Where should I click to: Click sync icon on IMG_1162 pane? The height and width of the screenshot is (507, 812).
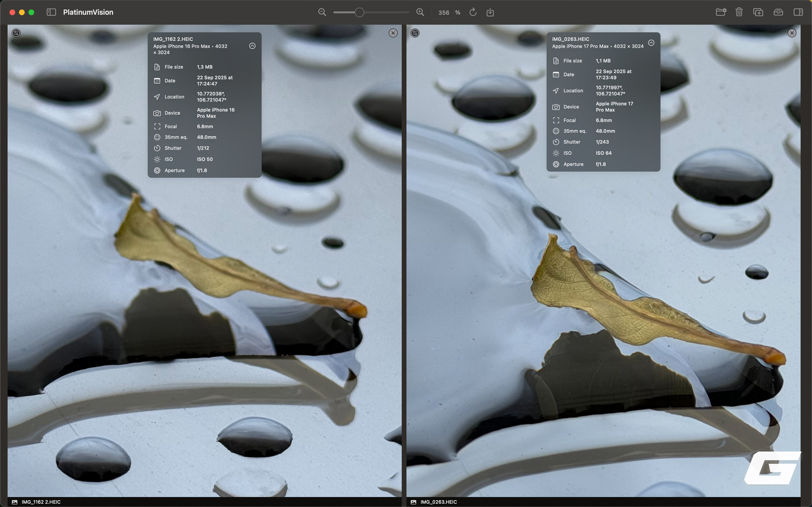click(16, 33)
